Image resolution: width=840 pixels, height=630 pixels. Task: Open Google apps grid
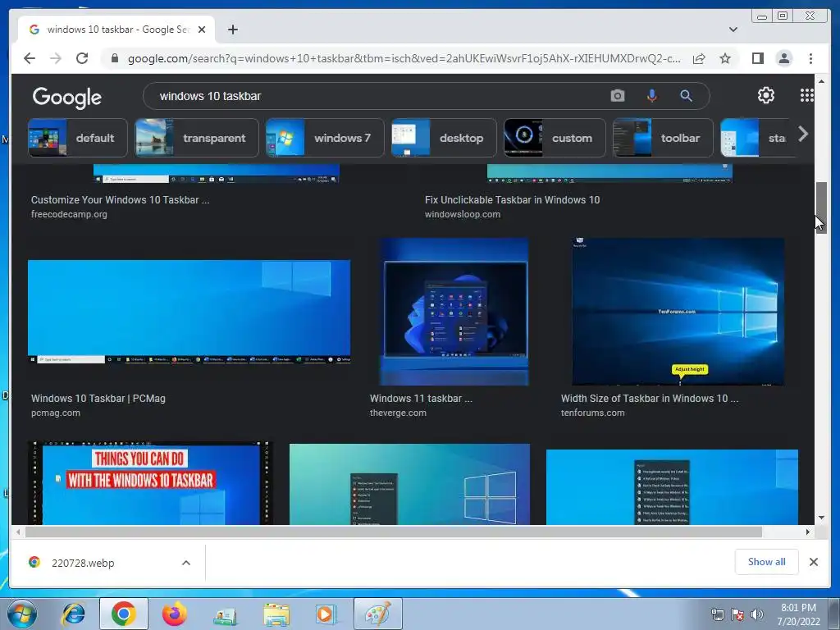[807, 95]
